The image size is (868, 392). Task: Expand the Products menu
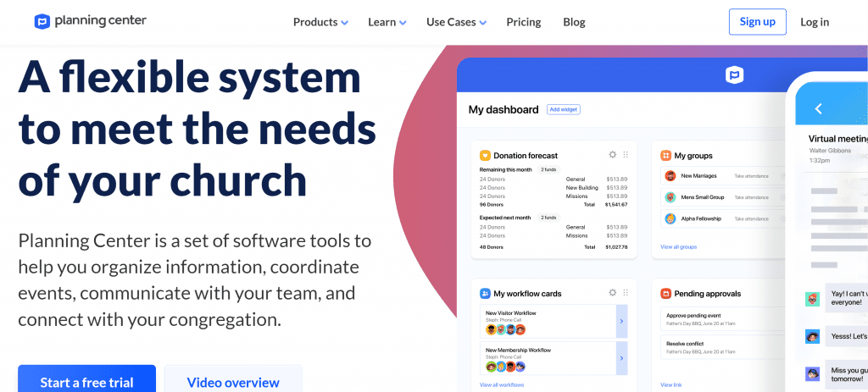(x=320, y=22)
